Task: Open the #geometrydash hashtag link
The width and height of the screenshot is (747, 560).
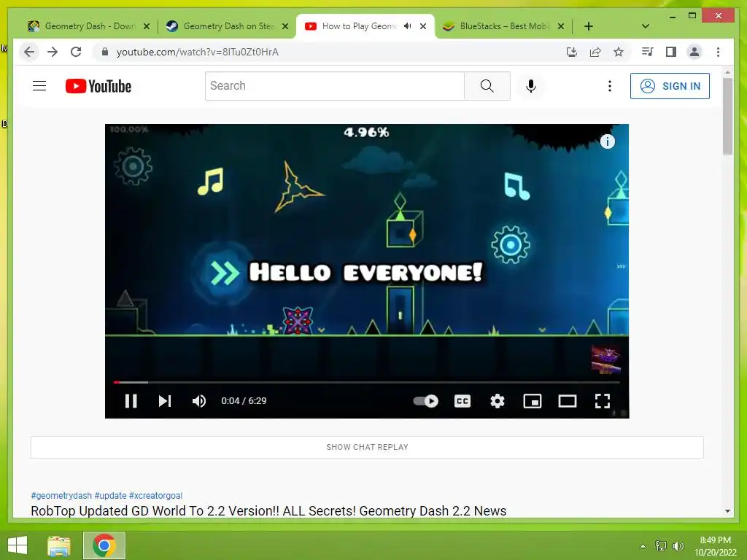Action: click(x=61, y=495)
